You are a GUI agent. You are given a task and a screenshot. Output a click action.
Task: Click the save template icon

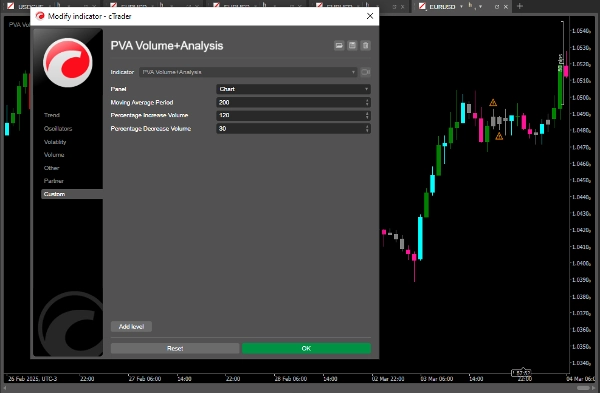pyautogui.click(x=352, y=46)
